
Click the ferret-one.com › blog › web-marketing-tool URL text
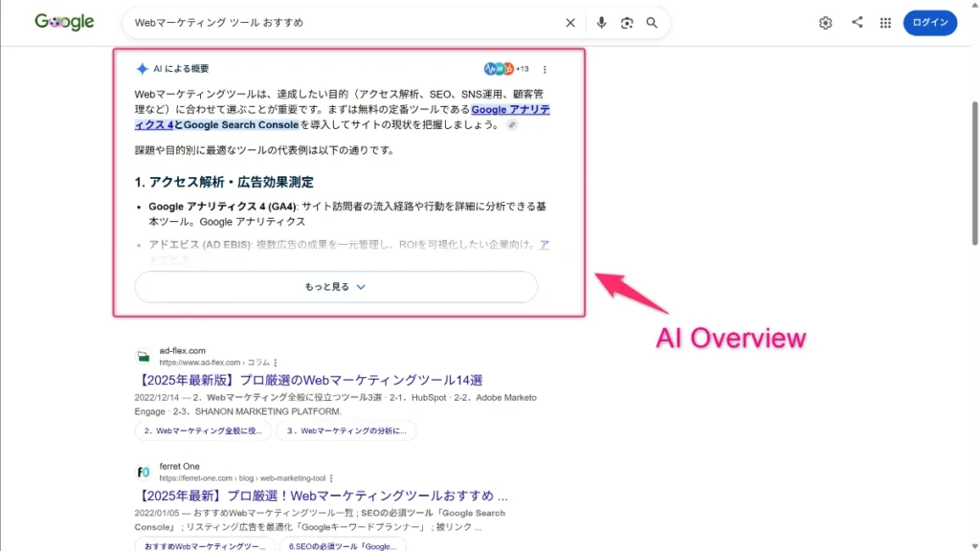pos(242,478)
